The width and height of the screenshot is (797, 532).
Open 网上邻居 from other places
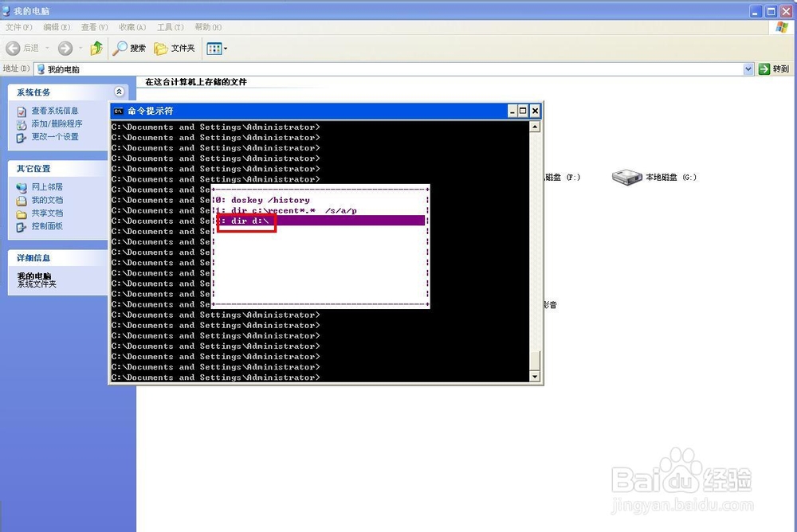[47, 187]
